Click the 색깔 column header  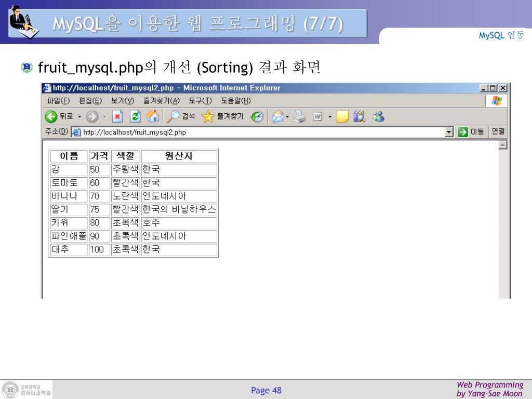point(125,156)
